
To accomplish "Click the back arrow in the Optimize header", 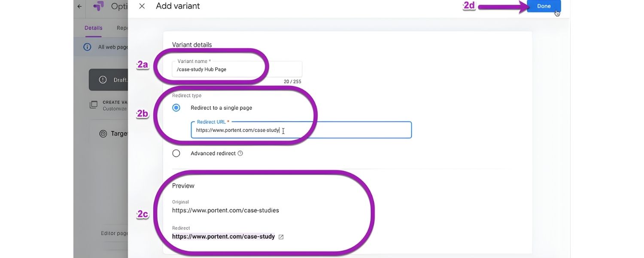I will (x=79, y=6).
